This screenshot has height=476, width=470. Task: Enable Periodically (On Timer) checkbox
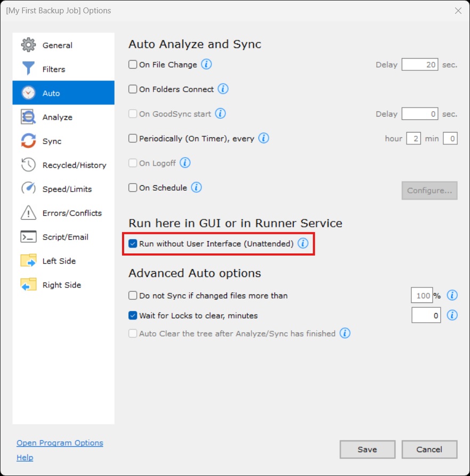click(x=133, y=138)
